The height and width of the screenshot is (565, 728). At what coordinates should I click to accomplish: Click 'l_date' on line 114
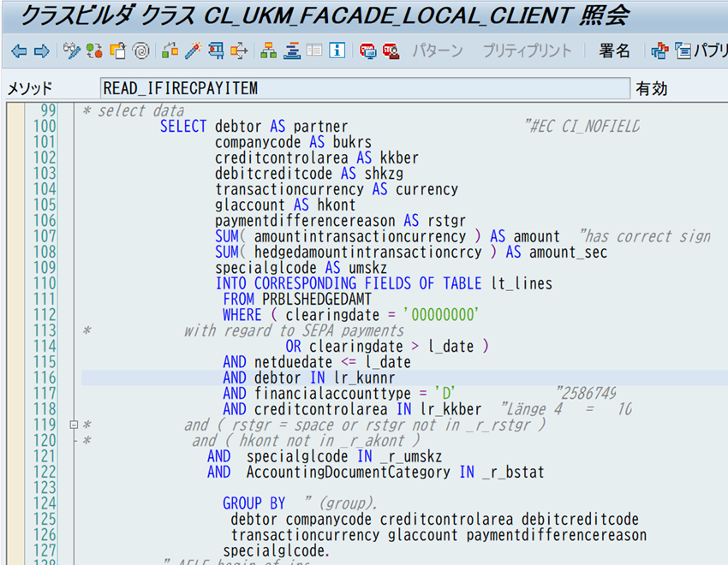pyautogui.click(x=451, y=347)
